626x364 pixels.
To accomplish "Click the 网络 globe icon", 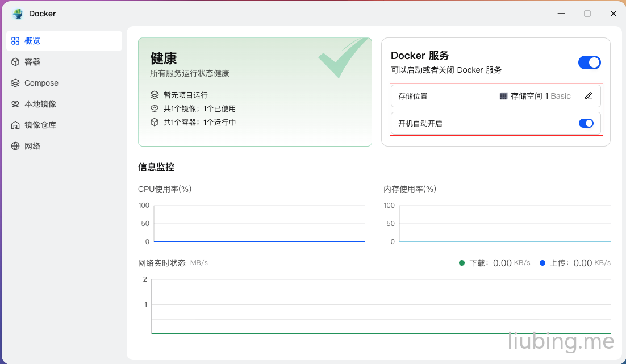I will pyautogui.click(x=15, y=146).
